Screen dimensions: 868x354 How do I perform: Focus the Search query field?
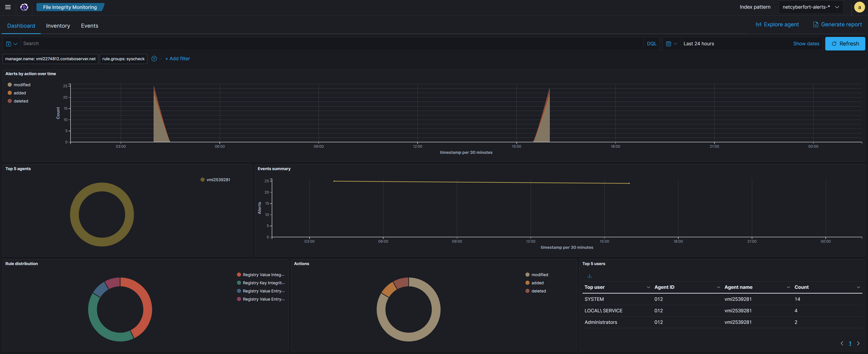pyautogui.click(x=332, y=44)
